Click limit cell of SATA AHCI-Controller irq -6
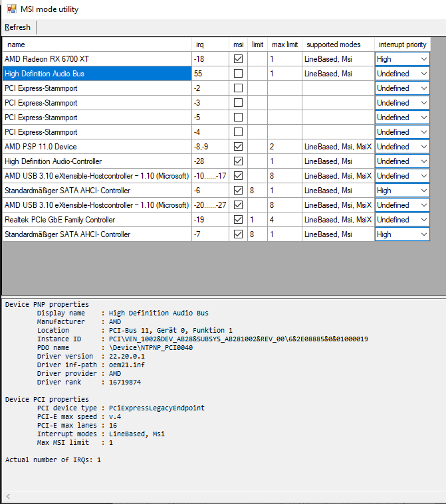The image size is (446, 504). click(257, 191)
